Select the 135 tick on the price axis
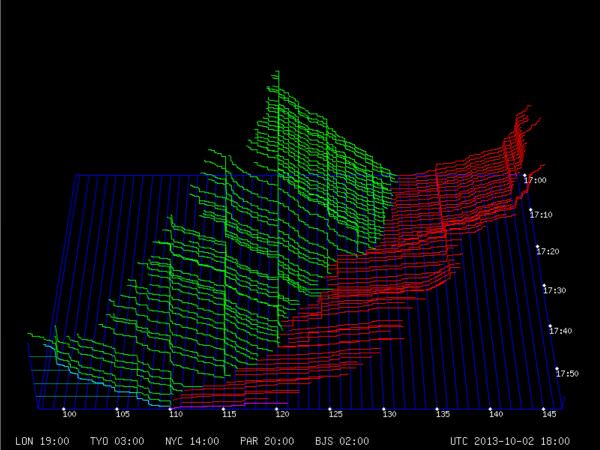The width and height of the screenshot is (600, 450). (x=443, y=414)
